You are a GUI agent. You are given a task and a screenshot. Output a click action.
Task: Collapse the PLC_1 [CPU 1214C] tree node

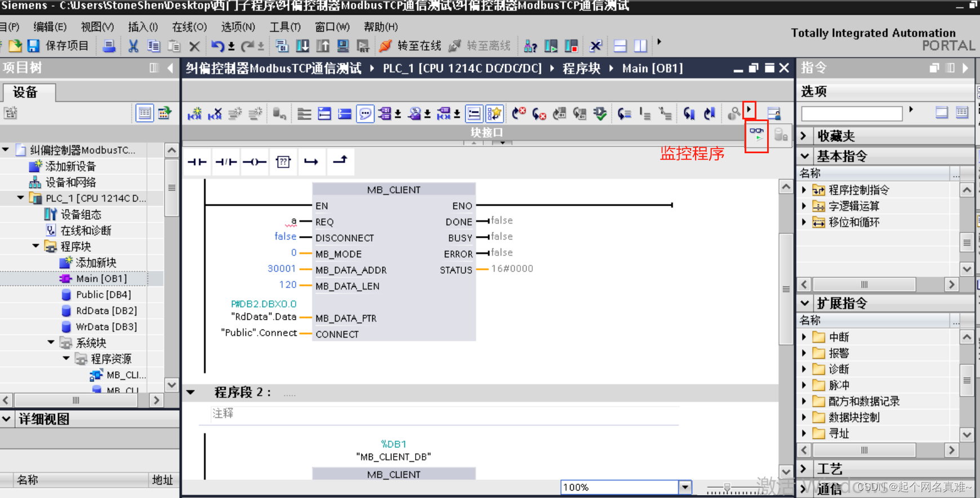(x=21, y=198)
